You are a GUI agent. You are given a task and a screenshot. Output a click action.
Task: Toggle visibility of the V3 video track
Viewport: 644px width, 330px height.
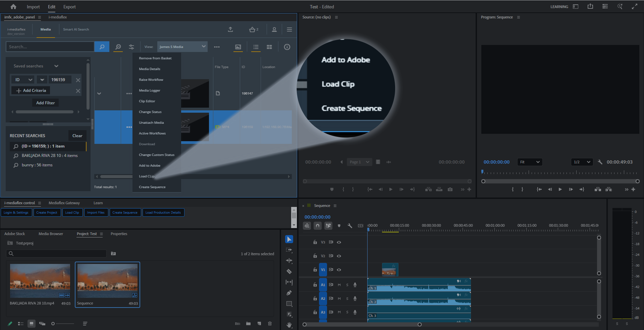coord(339,242)
